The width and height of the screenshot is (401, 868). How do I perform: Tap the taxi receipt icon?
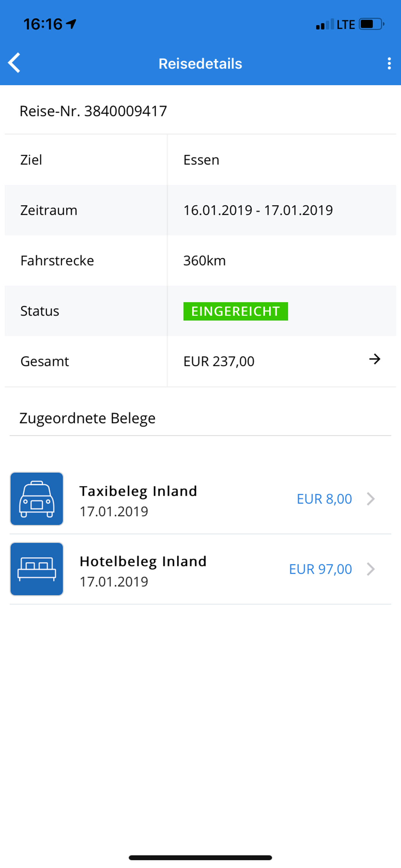point(37,499)
